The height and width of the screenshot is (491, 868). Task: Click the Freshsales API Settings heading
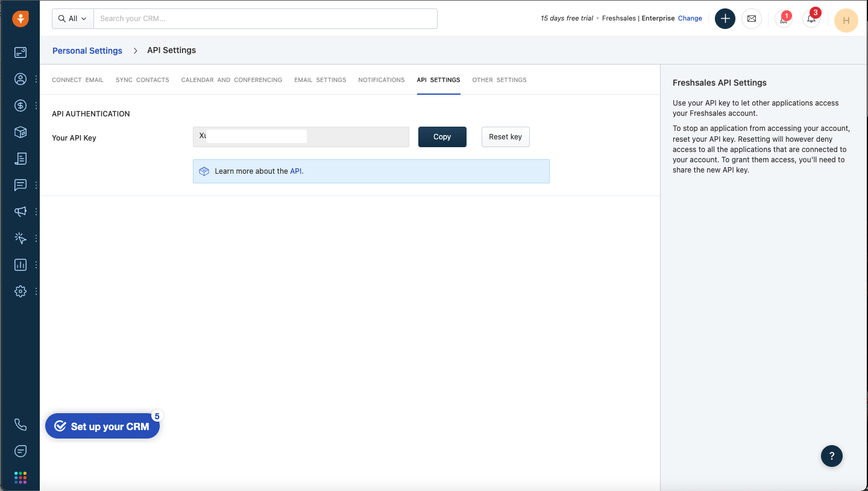click(x=720, y=83)
